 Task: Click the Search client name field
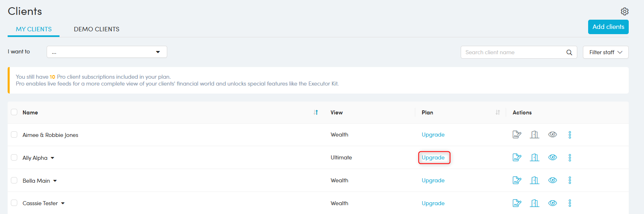(x=513, y=52)
